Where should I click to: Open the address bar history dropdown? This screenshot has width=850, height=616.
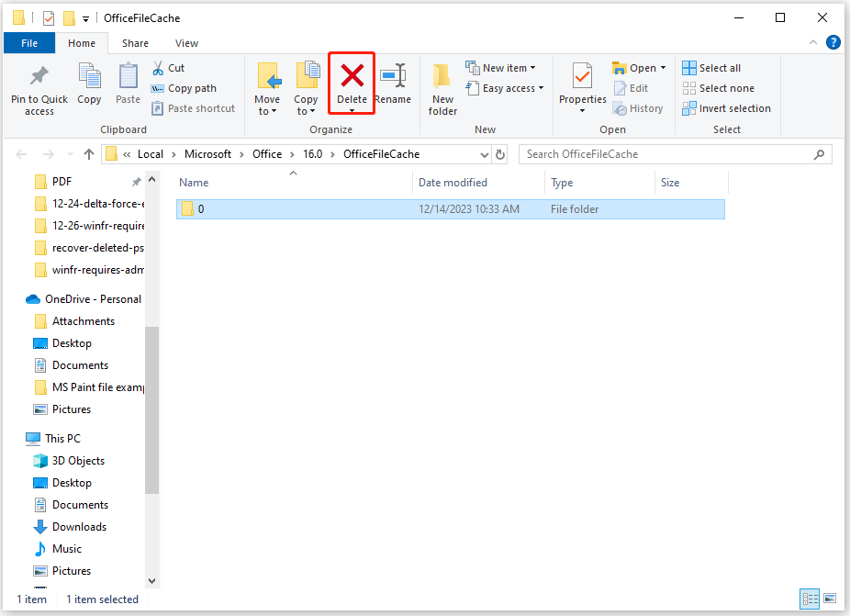(x=484, y=154)
